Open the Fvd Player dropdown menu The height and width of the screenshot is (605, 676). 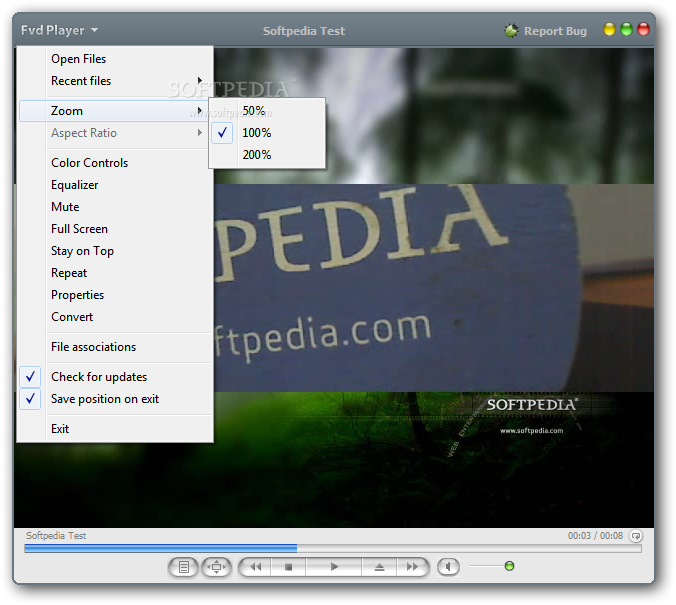59,30
